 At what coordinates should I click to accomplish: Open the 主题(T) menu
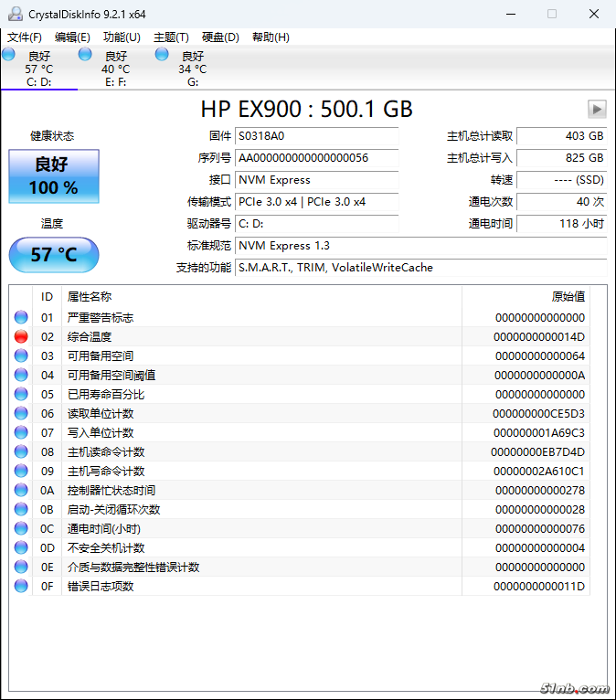click(171, 37)
